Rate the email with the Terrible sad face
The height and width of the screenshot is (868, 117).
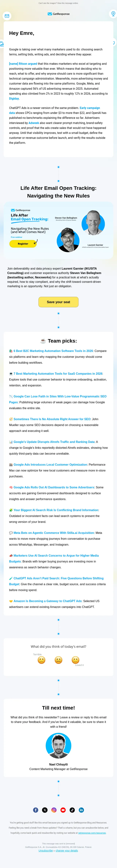click(x=41, y=660)
